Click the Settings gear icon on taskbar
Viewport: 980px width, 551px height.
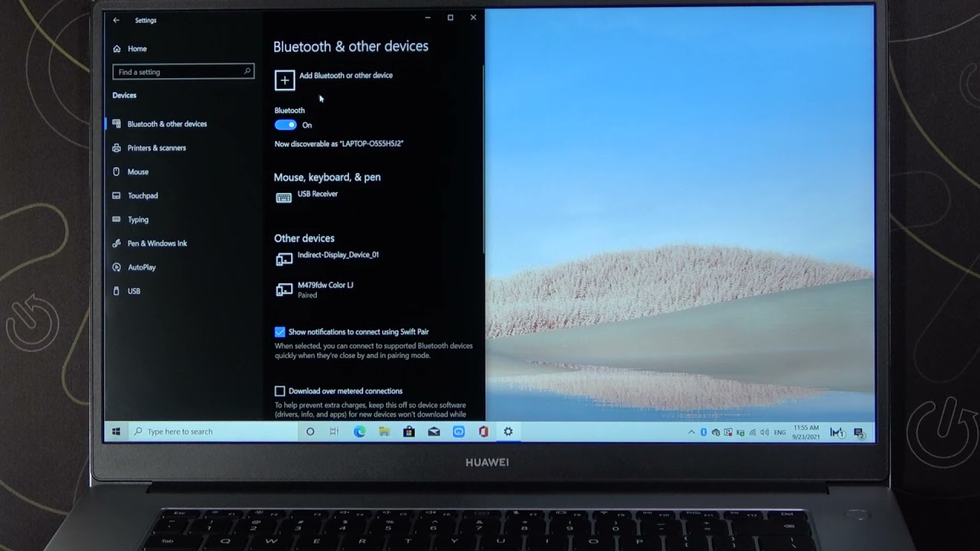tap(508, 432)
